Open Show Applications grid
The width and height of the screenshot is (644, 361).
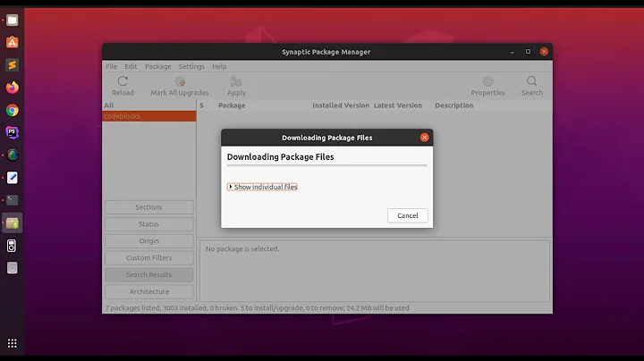point(13,343)
